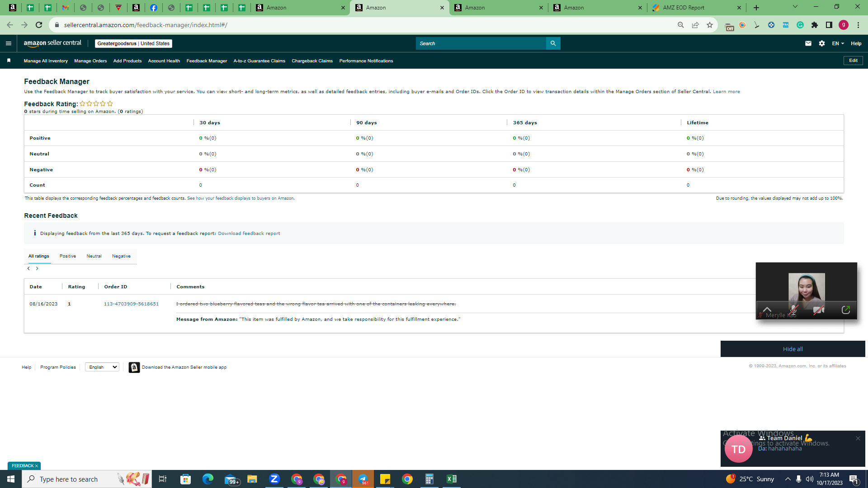Go to the next feedback page

coord(37,268)
